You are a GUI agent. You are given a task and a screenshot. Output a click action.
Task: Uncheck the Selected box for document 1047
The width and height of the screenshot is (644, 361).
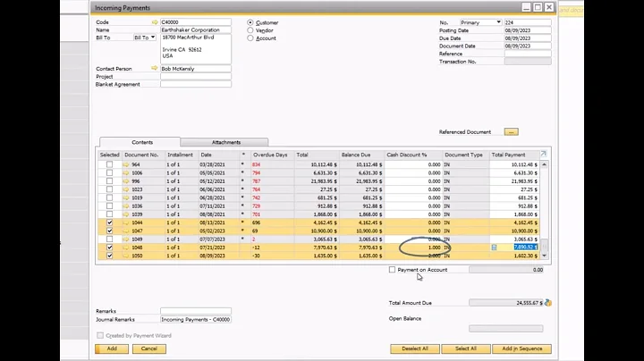[109, 231]
